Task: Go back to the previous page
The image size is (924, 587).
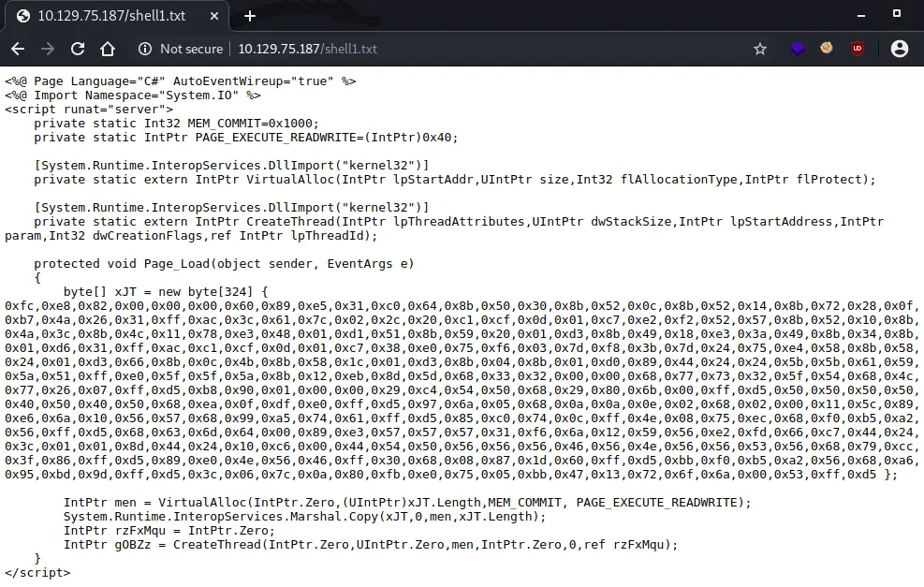Action: 18,49
